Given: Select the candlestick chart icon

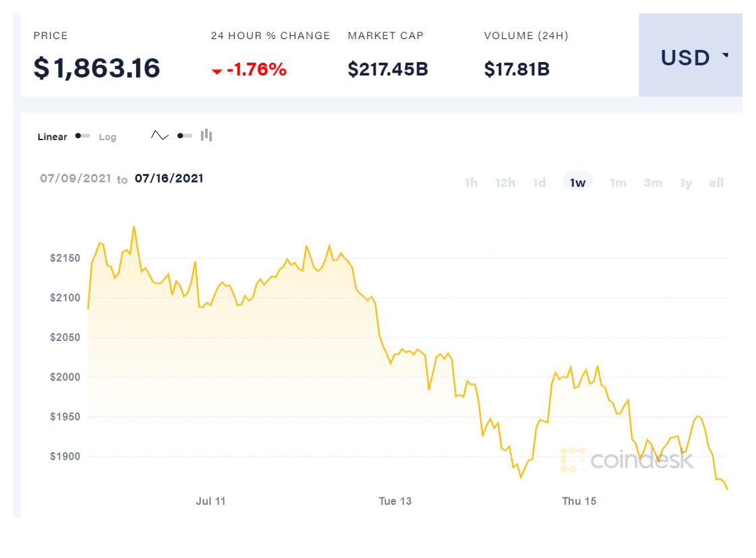Looking at the screenshot, I should pos(206,135).
